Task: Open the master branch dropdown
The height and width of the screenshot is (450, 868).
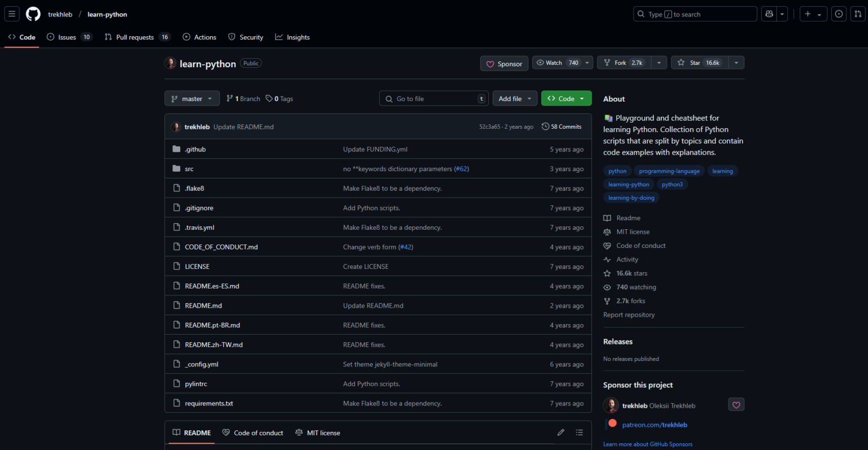Action: click(192, 98)
